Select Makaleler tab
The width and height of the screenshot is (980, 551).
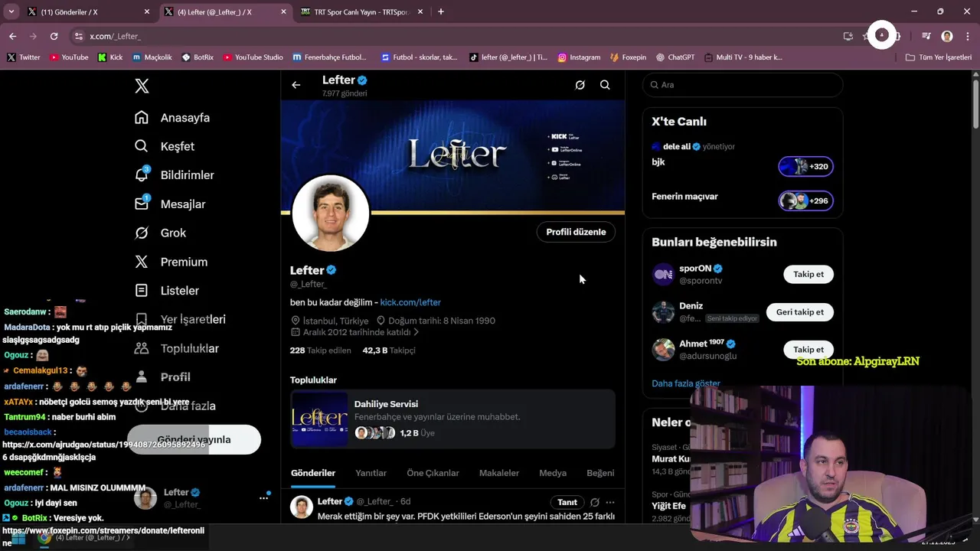pos(499,473)
